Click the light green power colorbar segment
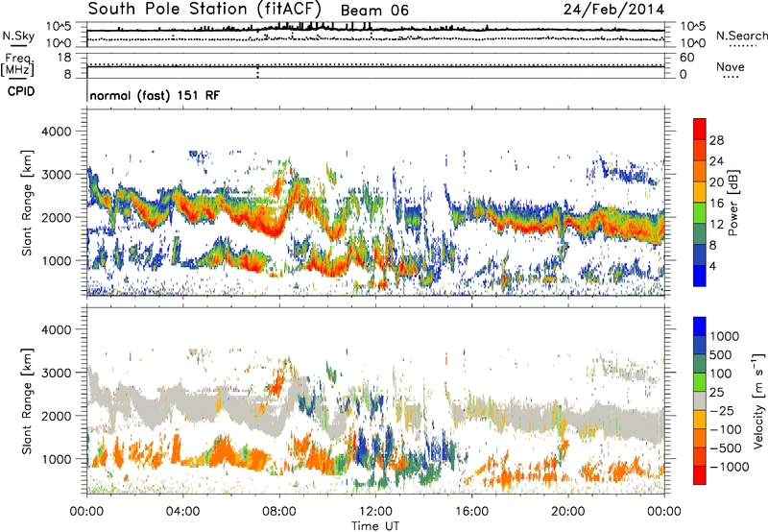This screenshot has width=768, height=532. pos(700,212)
